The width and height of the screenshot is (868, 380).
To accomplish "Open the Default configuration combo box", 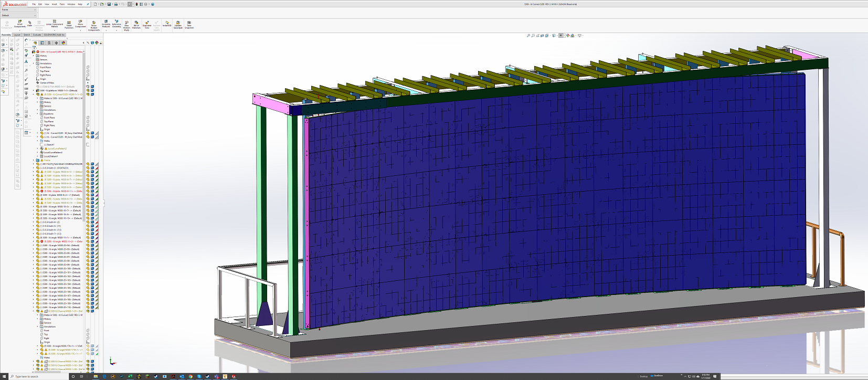I will 19,16.
